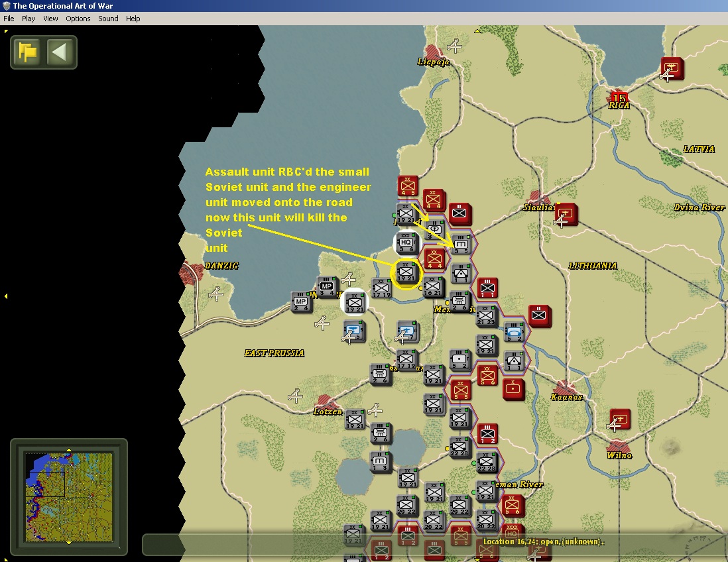
Task: Click the Danzig city hex
Action: click(x=190, y=272)
